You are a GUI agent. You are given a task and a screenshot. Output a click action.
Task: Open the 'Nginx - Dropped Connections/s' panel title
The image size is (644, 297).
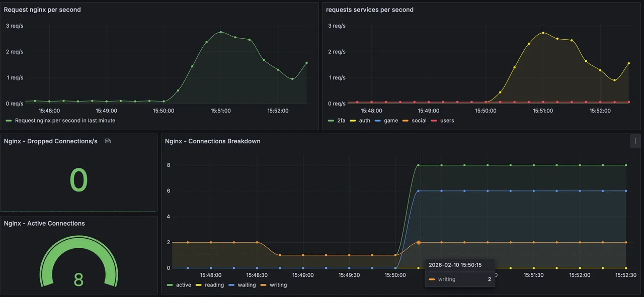pos(51,141)
